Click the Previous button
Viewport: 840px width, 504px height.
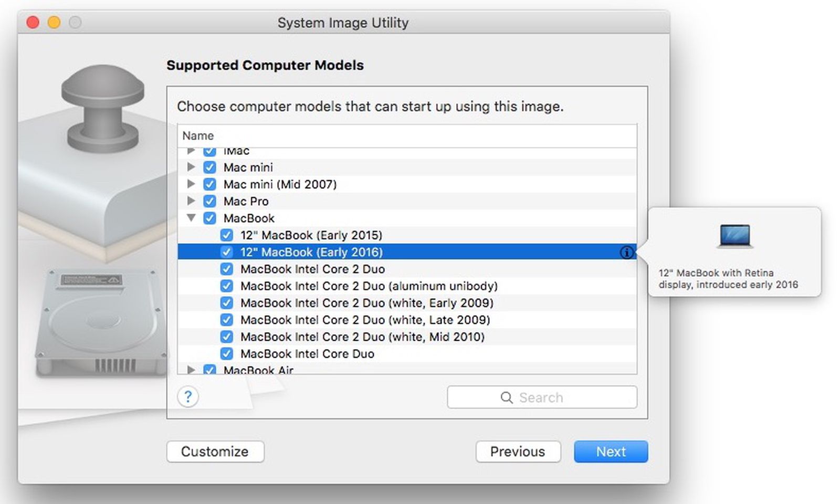pos(518,451)
